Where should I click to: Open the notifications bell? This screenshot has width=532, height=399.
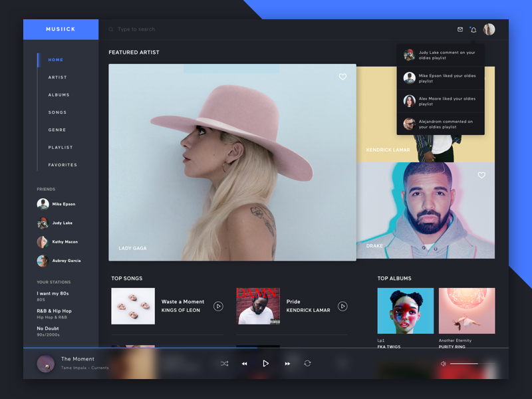473,29
